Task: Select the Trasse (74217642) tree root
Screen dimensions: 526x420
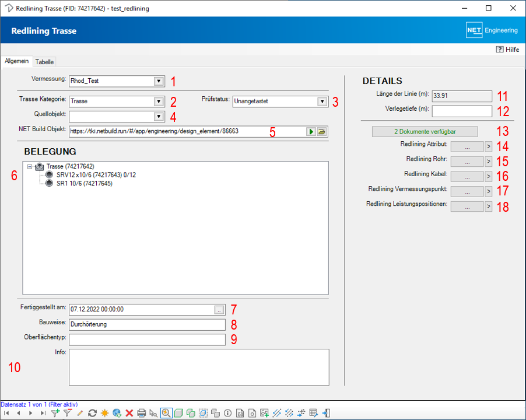Action: [70, 166]
